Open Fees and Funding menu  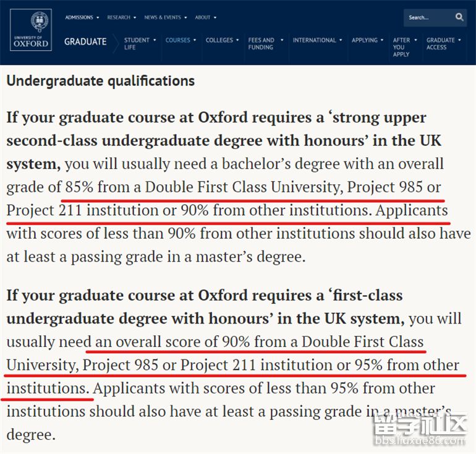click(x=265, y=44)
